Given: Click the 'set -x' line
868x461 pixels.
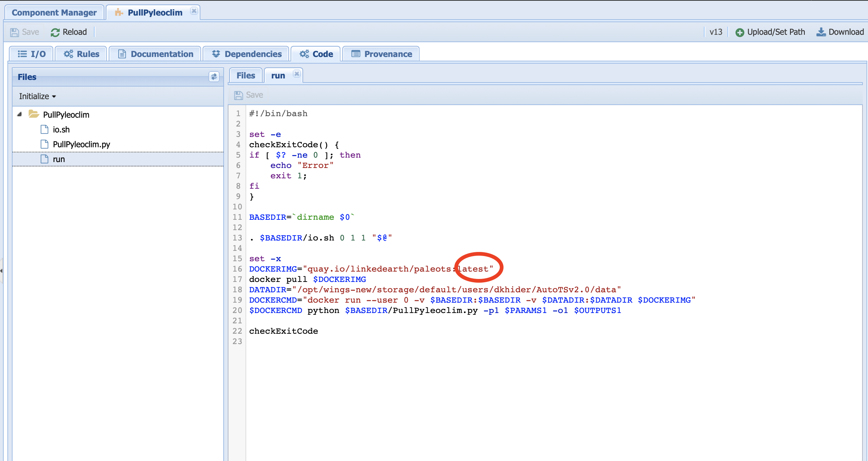Looking at the screenshot, I should (265, 259).
